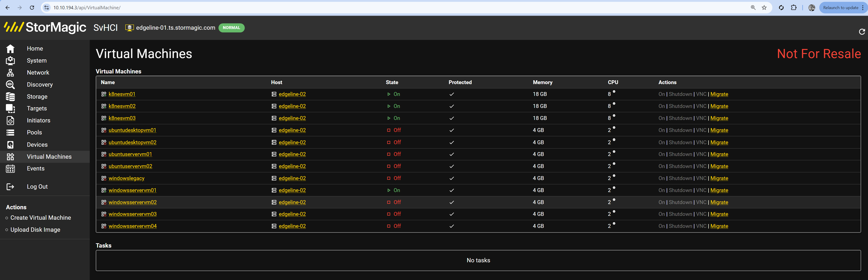868x280 pixels.
Task: Click browser reload button
Action: pyautogui.click(x=32, y=7)
